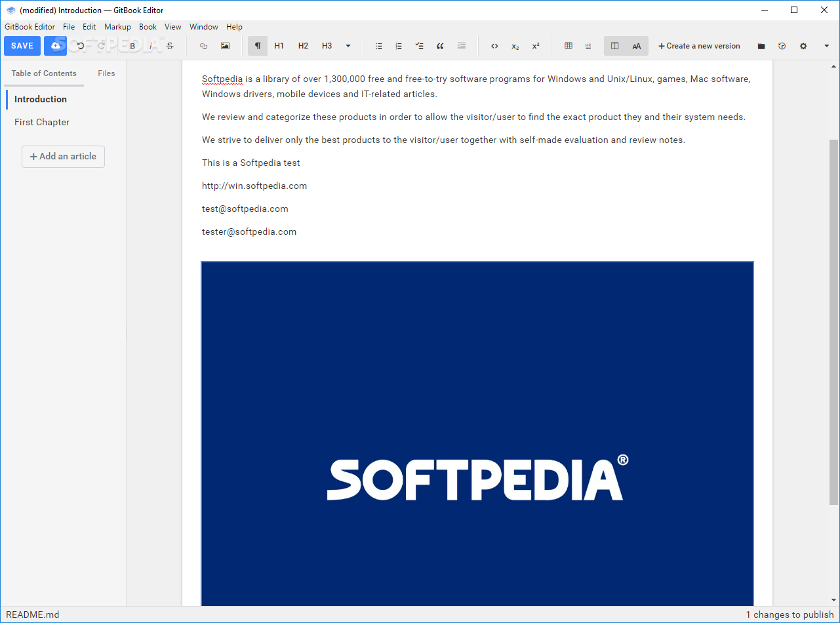Click Add an article button
This screenshot has width=840, height=623.
tap(63, 156)
